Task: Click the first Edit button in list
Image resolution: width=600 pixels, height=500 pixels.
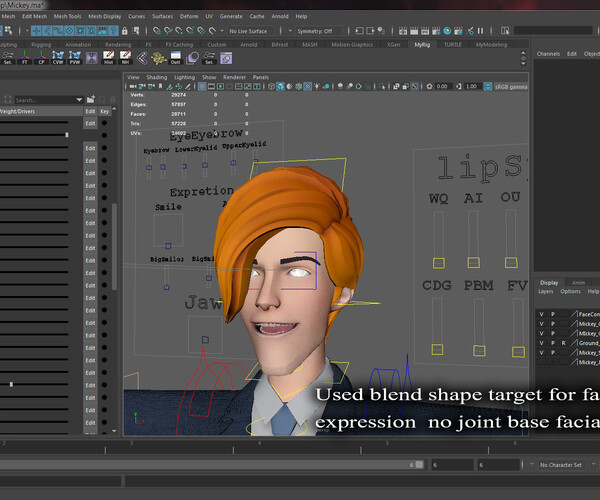Action: tap(90, 123)
